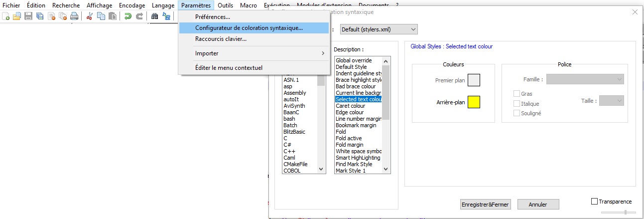
Task: Enable the Italique checkbox
Action: coord(516,103)
